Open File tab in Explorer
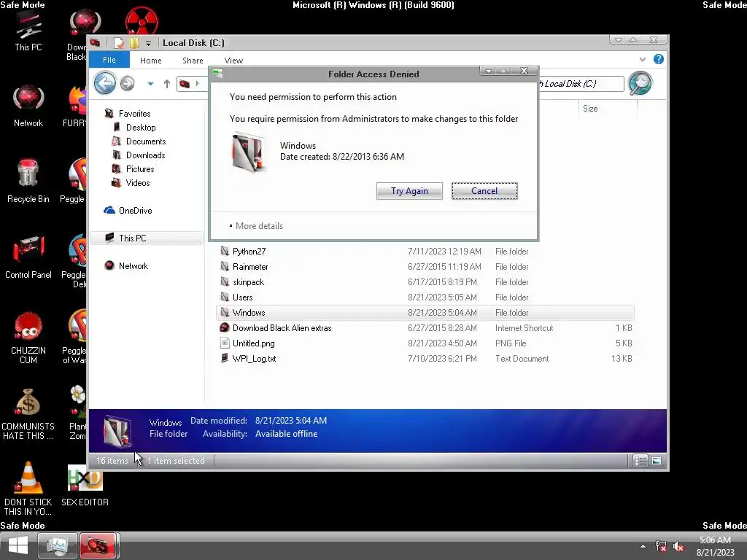 click(x=109, y=60)
